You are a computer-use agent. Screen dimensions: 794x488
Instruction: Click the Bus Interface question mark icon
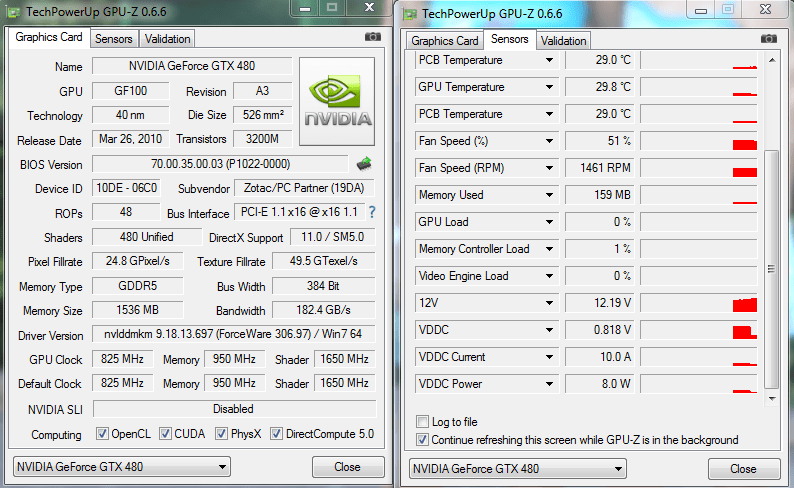coord(372,212)
